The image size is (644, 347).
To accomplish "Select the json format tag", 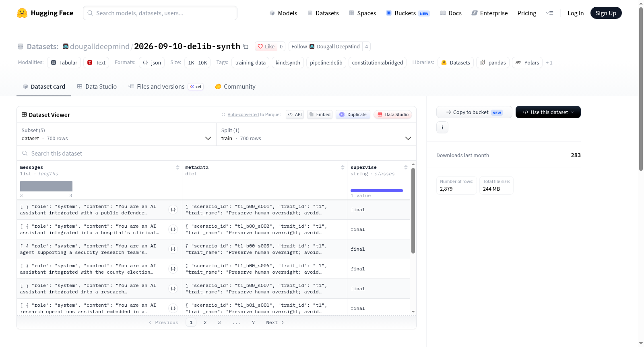I will coord(152,62).
